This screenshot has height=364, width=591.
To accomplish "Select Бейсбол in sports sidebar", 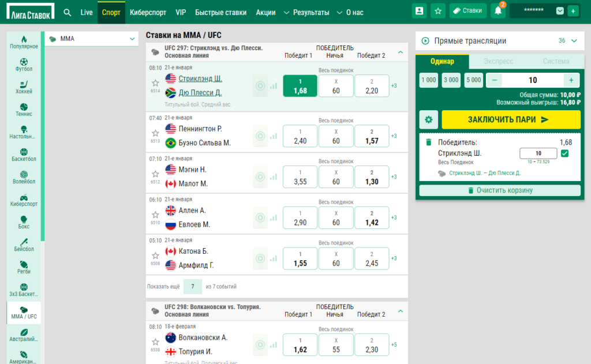I will click(24, 245).
